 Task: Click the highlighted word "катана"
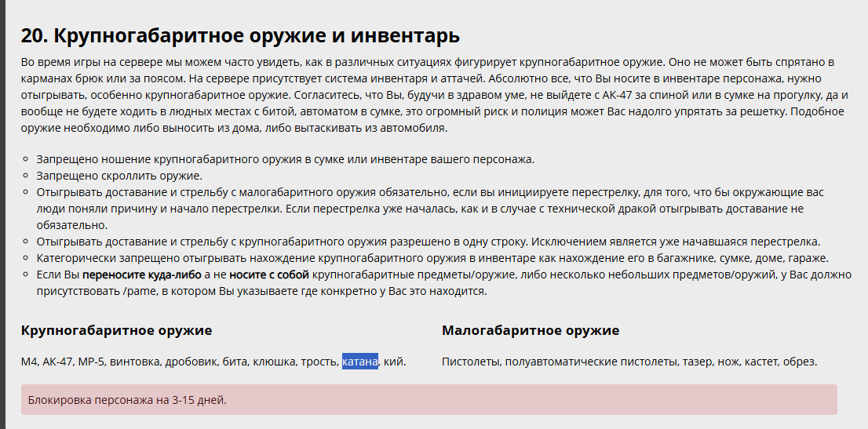pos(360,362)
